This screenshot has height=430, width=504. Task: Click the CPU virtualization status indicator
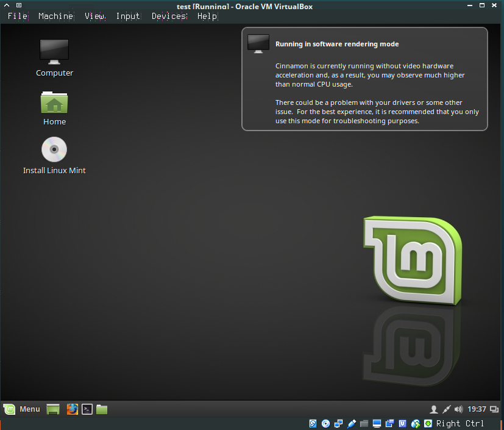click(402, 423)
